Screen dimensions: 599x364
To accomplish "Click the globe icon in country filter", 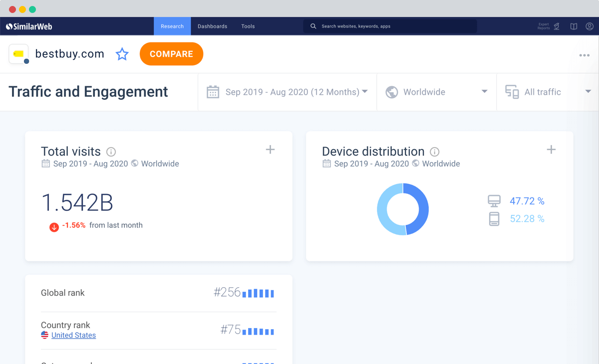I will (x=392, y=92).
